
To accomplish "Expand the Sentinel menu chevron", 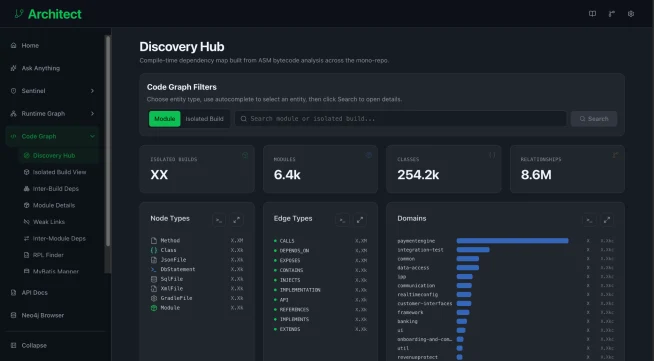I will tap(92, 91).
